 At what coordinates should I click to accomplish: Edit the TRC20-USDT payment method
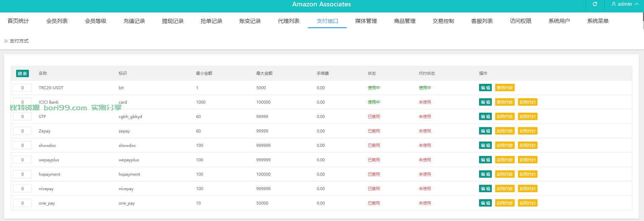pyautogui.click(x=485, y=88)
